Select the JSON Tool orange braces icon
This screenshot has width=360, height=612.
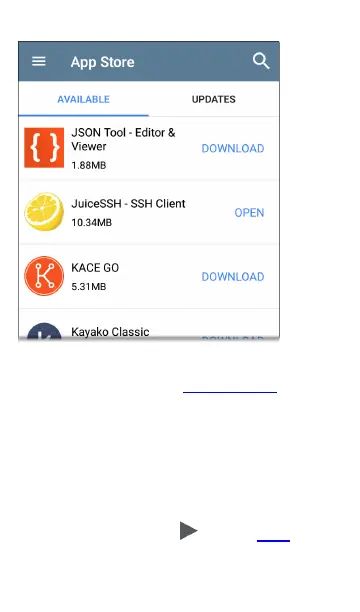pyautogui.click(x=44, y=148)
